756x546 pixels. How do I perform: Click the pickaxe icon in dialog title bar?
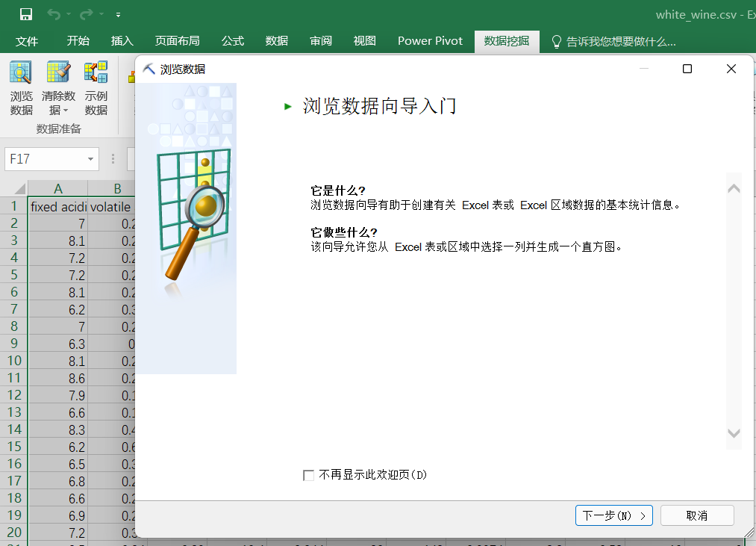[149, 69]
